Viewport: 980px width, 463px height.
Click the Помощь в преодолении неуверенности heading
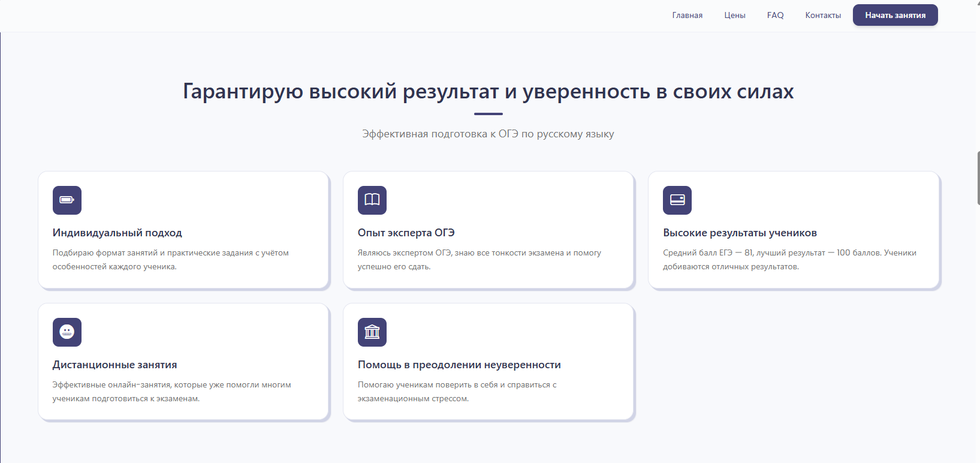pyautogui.click(x=459, y=365)
